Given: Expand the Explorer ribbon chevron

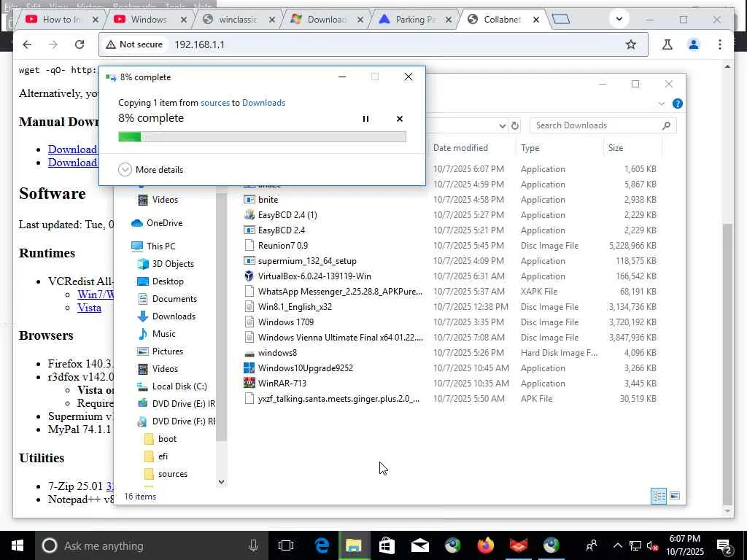Looking at the screenshot, I should pos(661,104).
